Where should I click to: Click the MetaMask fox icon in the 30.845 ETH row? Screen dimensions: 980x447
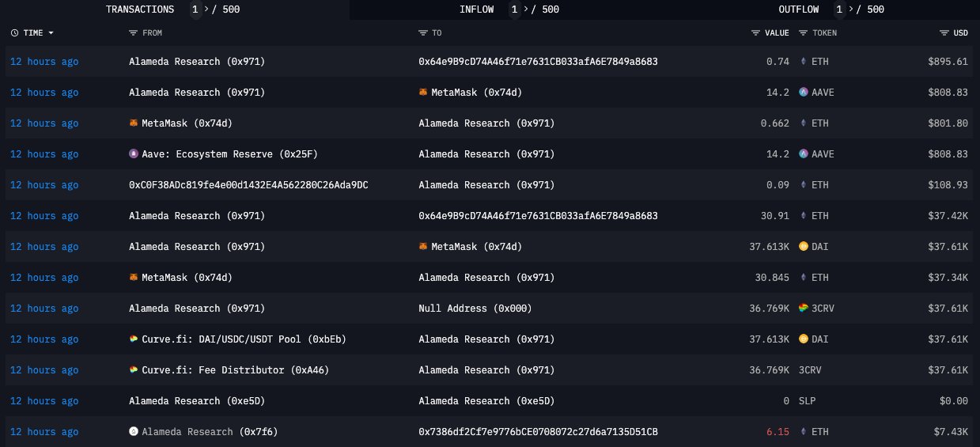[x=134, y=278]
